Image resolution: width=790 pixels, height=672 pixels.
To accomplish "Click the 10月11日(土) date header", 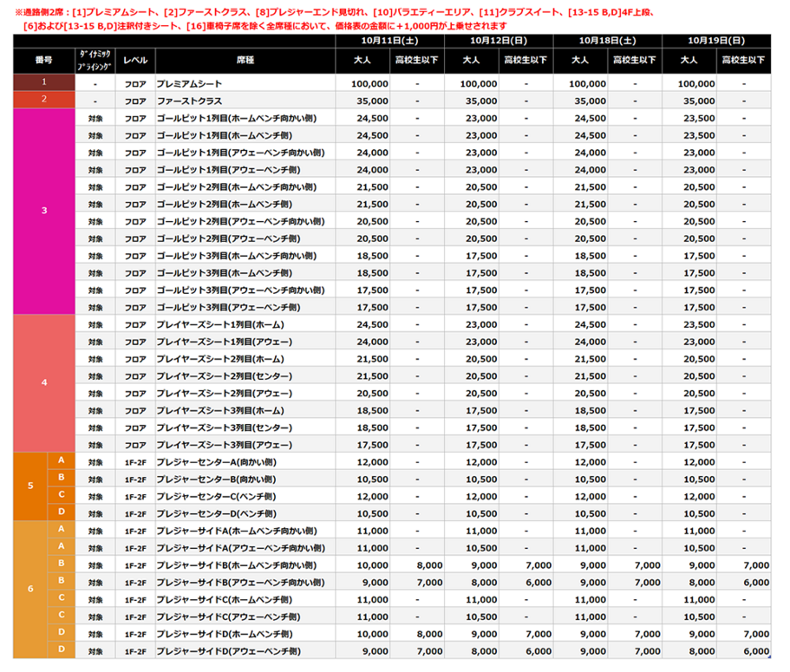I will pos(390,41).
